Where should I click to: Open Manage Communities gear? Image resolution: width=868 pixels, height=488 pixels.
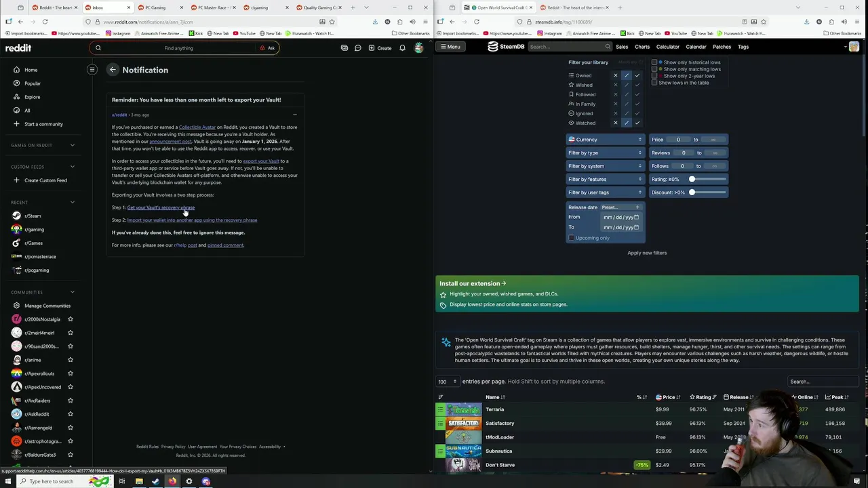pos(16,306)
